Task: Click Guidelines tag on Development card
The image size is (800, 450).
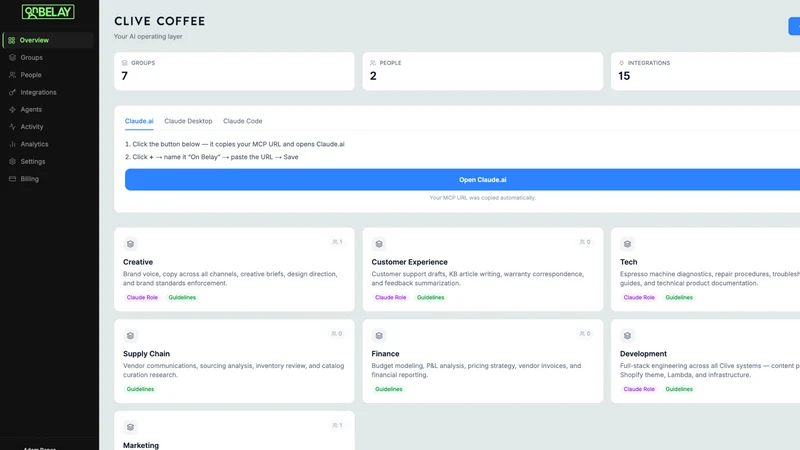Action: [x=679, y=389]
